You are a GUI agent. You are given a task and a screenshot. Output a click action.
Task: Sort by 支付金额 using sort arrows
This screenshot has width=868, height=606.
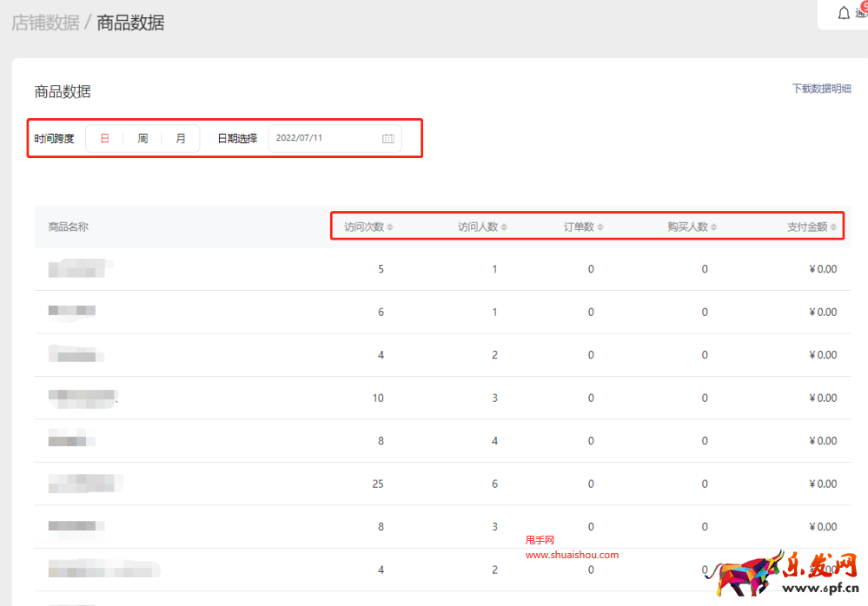[833, 227]
